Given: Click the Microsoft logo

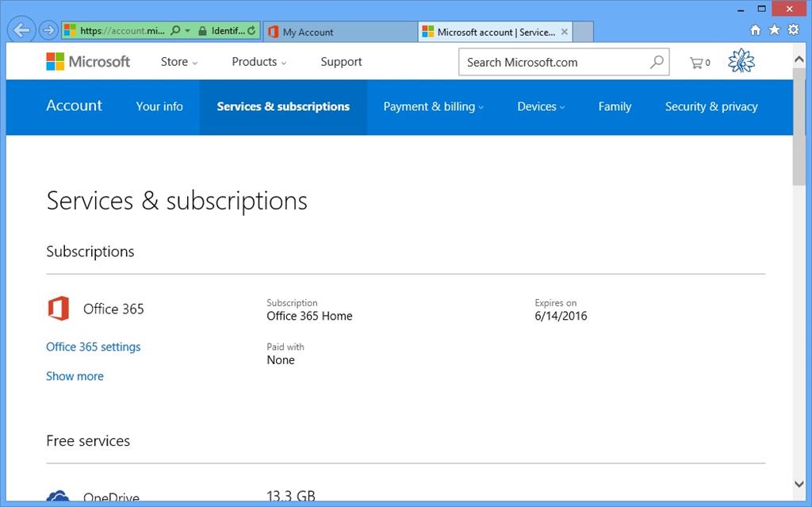Looking at the screenshot, I should point(88,62).
